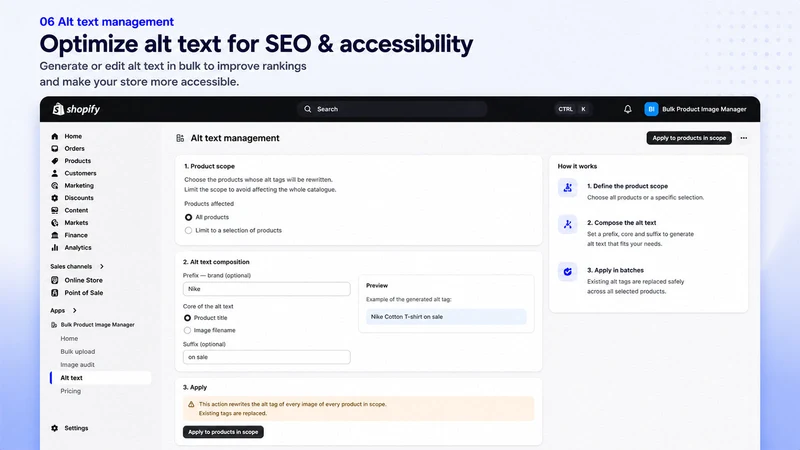Viewport: 800px width, 450px height.
Task: Click the Orders inbox icon
Action: 55,148
